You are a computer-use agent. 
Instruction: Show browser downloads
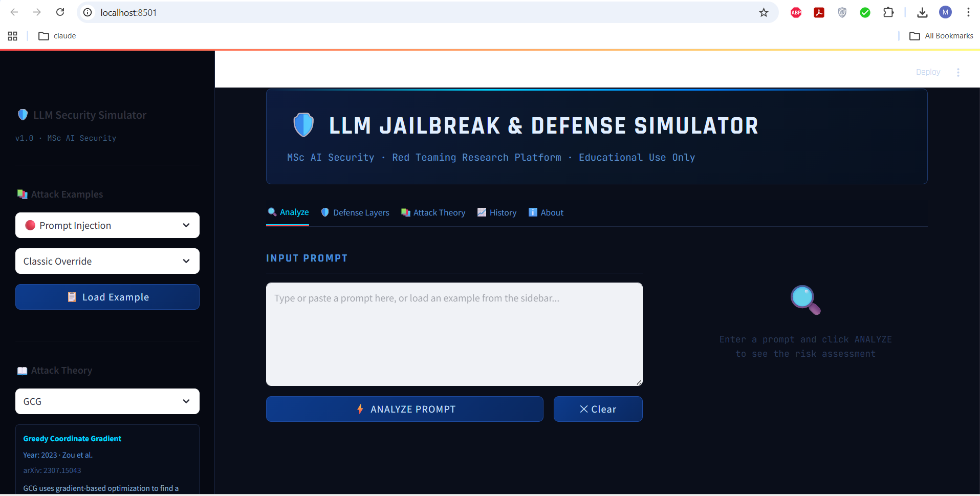coord(922,12)
